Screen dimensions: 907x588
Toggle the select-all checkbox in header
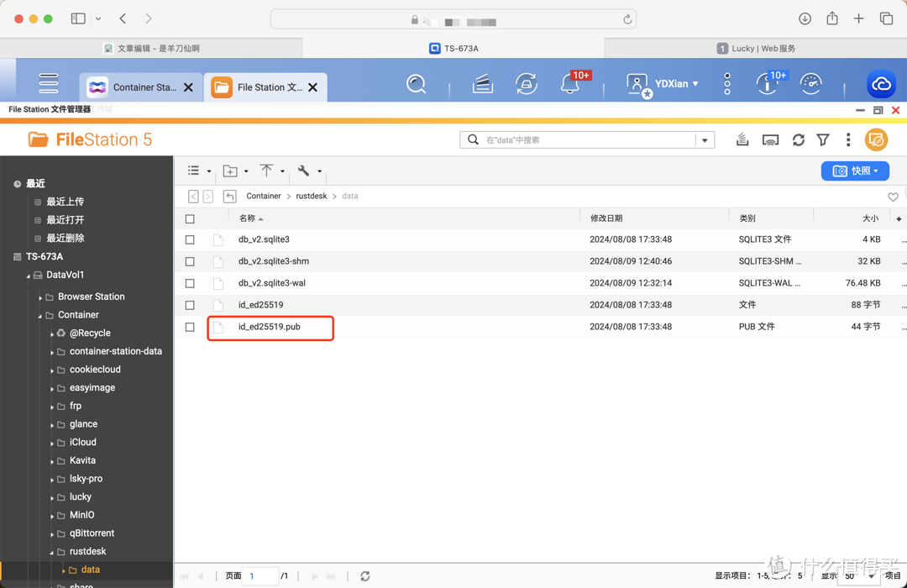pyautogui.click(x=190, y=219)
